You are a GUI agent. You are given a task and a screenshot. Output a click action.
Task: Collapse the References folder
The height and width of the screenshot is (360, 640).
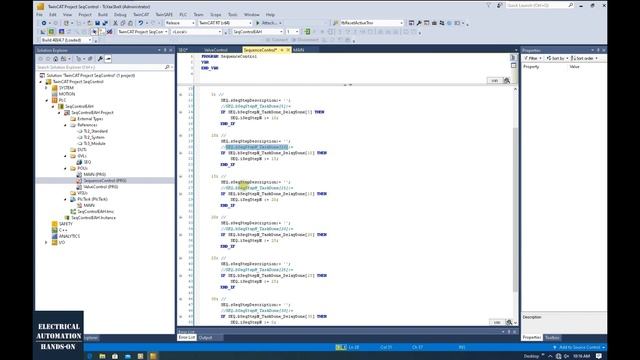tap(65, 125)
